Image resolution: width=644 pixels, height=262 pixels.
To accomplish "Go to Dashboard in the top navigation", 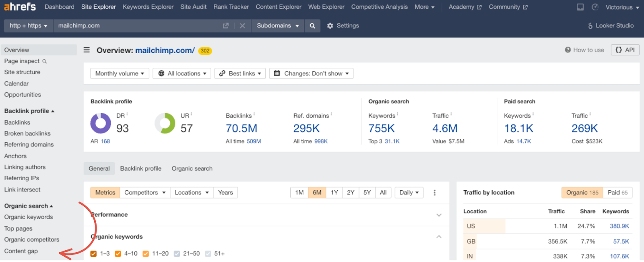I will 60,7.
